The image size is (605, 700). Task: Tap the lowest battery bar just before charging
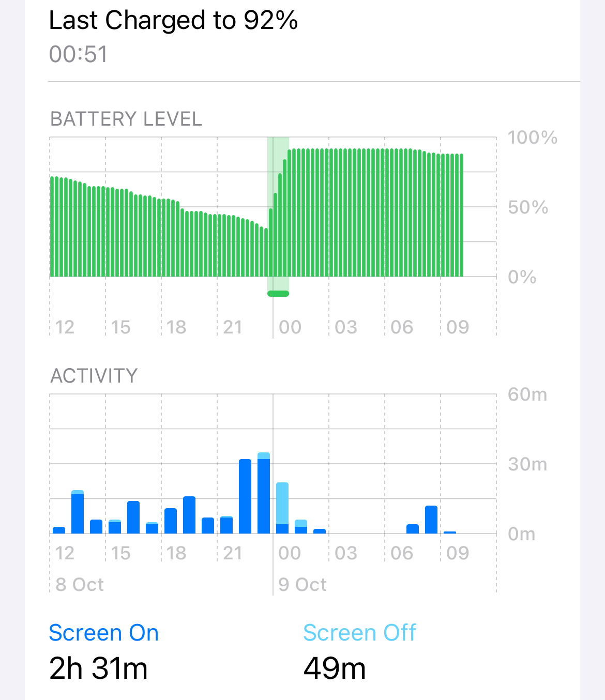point(266,252)
